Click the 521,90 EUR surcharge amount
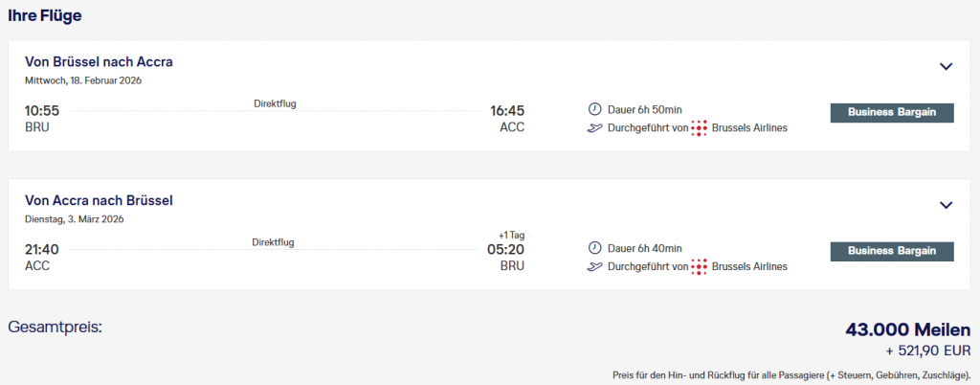The width and height of the screenshot is (980, 385). 921,351
